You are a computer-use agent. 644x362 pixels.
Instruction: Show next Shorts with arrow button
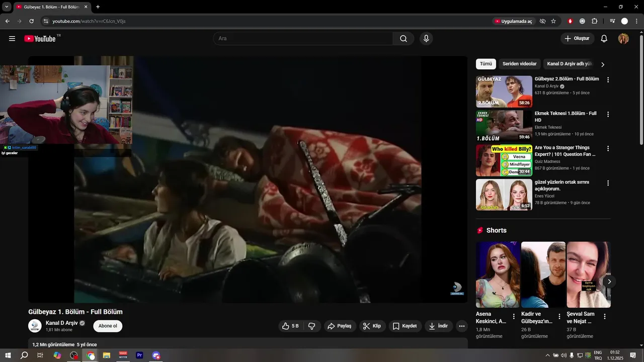(x=609, y=282)
